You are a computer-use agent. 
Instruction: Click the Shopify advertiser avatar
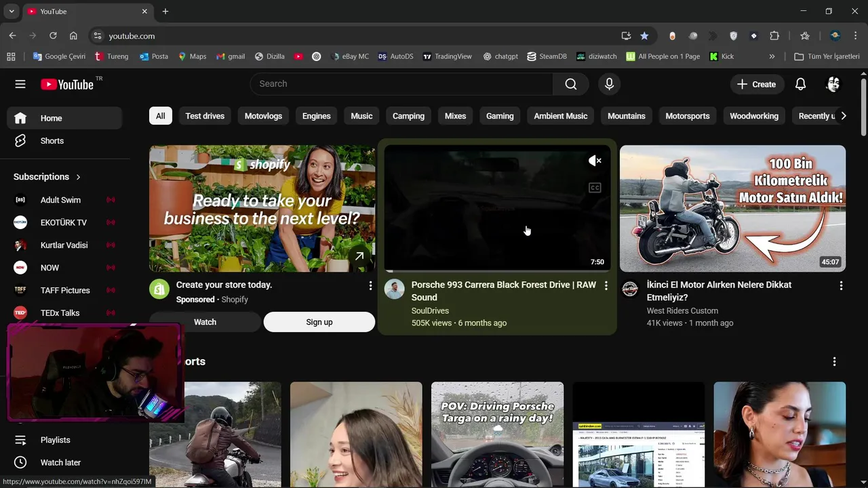click(159, 289)
